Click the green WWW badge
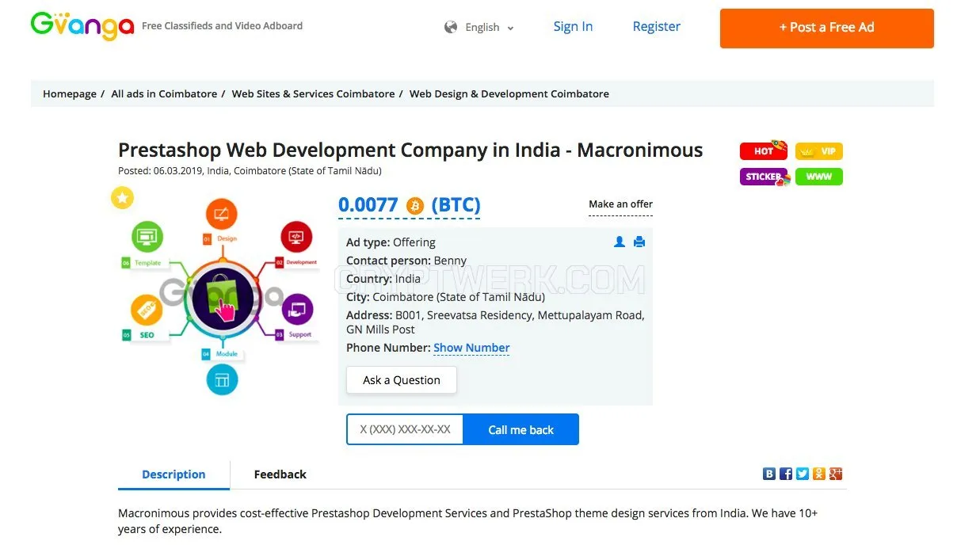Image resolution: width=980 pixels, height=560 pixels. (x=819, y=177)
